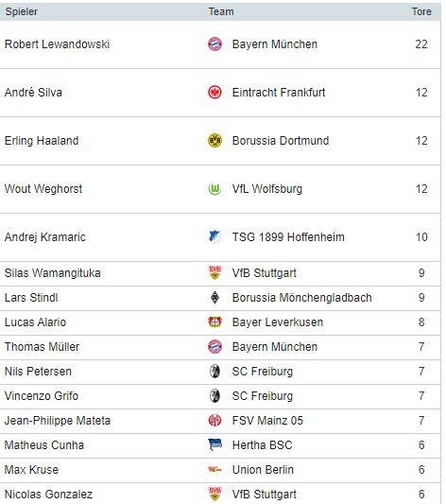Image resolution: width=446 pixels, height=504 pixels.
Task: Click the VfL Wolfsburg green logo
Action: (214, 189)
